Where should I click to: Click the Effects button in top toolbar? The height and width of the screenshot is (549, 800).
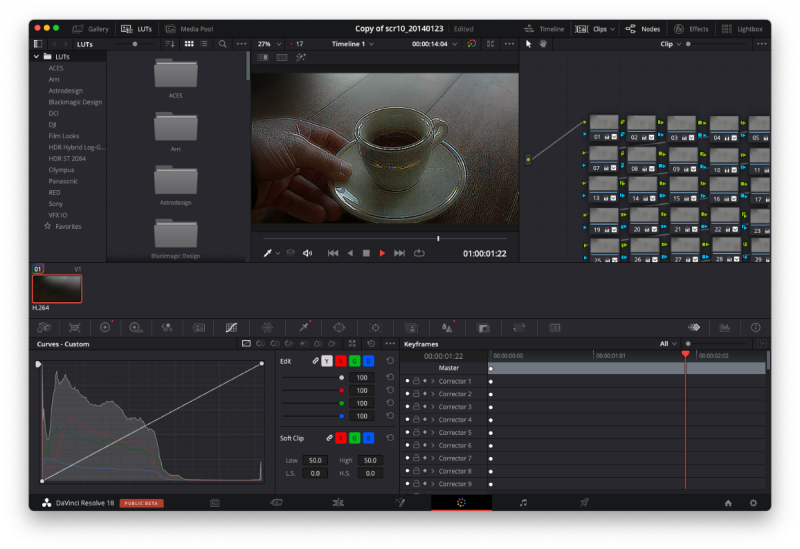(691, 29)
